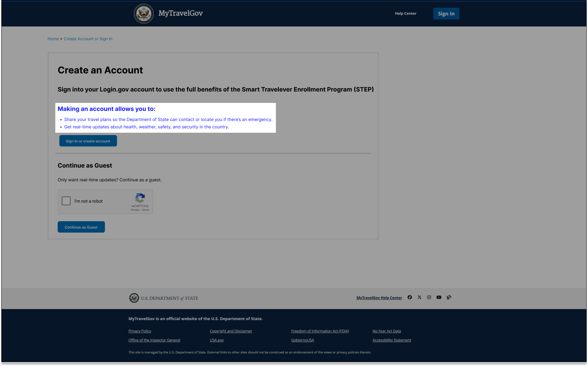
Task: Open MyTravelGov Help Center footer link
Action: point(379,298)
